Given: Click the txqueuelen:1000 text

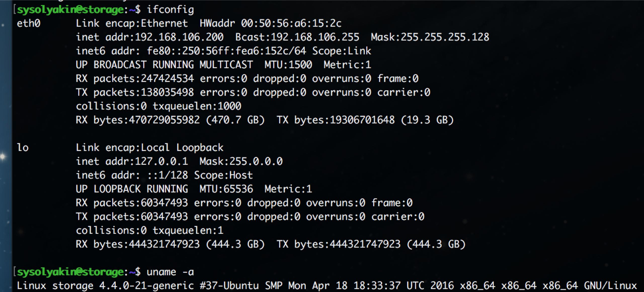Looking at the screenshot, I should coord(197,106).
